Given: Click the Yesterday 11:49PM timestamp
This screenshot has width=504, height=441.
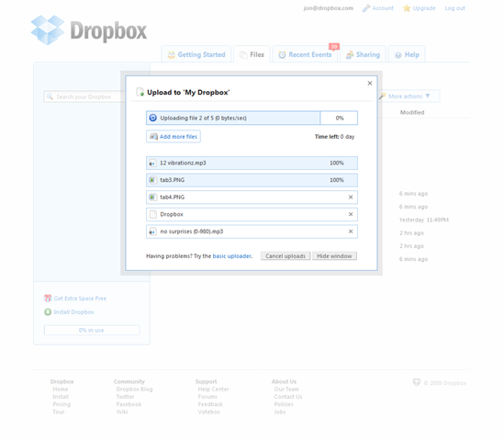Looking at the screenshot, I should [424, 220].
